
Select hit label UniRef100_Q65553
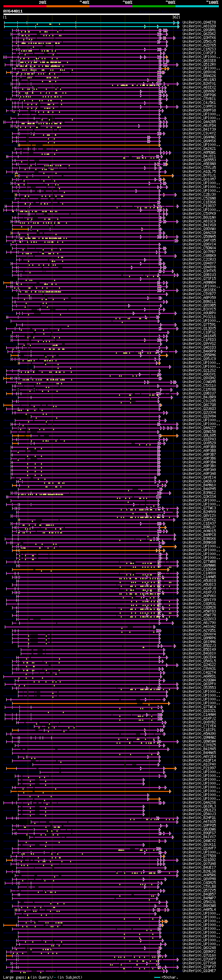coord(199,160)
